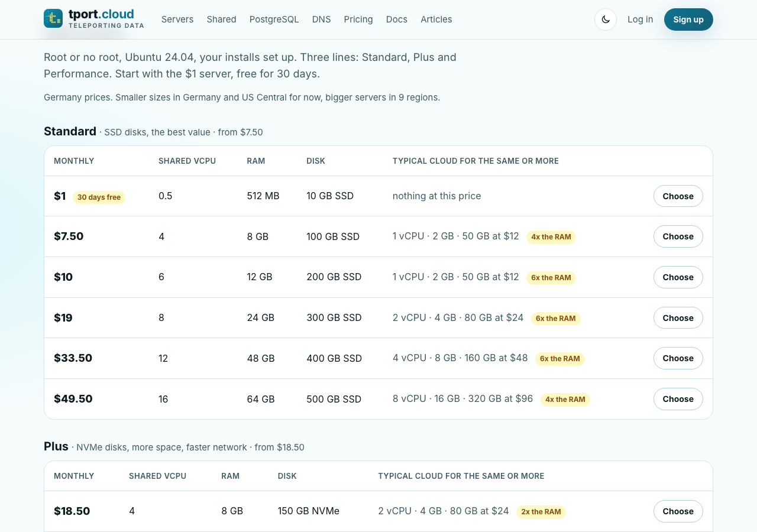Click the "512 MB" RAM cell
Image resolution: width=757 pixels, height=532 pixels.
click(x=263, y=196)
